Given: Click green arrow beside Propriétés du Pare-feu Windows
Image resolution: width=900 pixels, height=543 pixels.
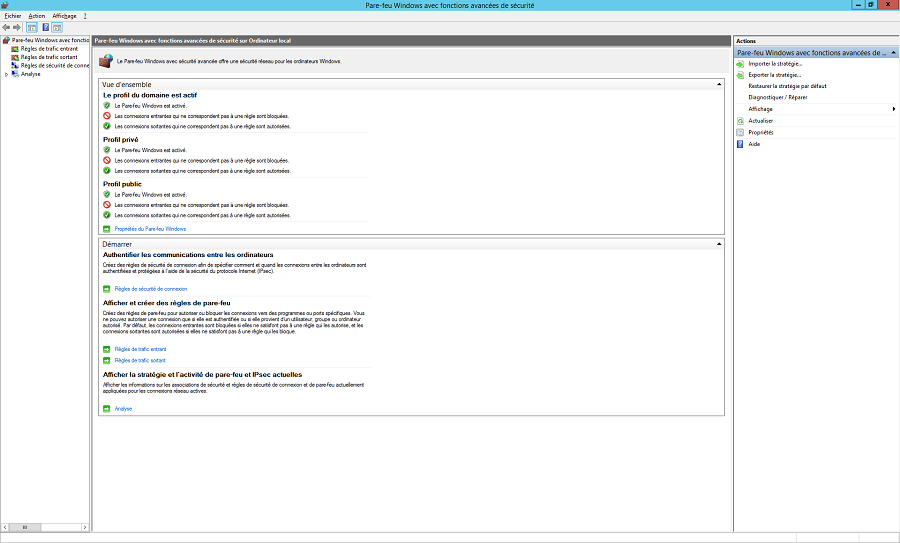Looking at the screenshot, I should coord(106,229).
